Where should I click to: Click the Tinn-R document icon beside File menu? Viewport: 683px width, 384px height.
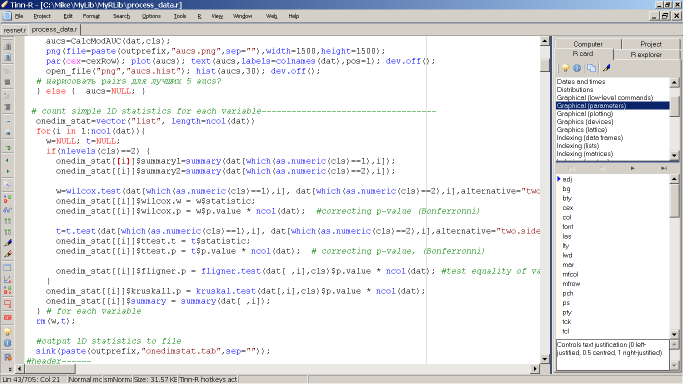pos(7,16)
